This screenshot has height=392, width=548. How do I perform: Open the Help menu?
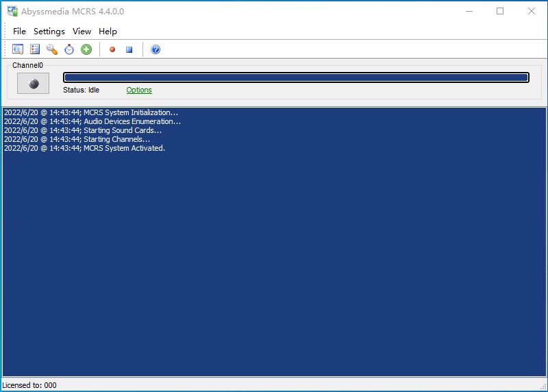[108, 32]
